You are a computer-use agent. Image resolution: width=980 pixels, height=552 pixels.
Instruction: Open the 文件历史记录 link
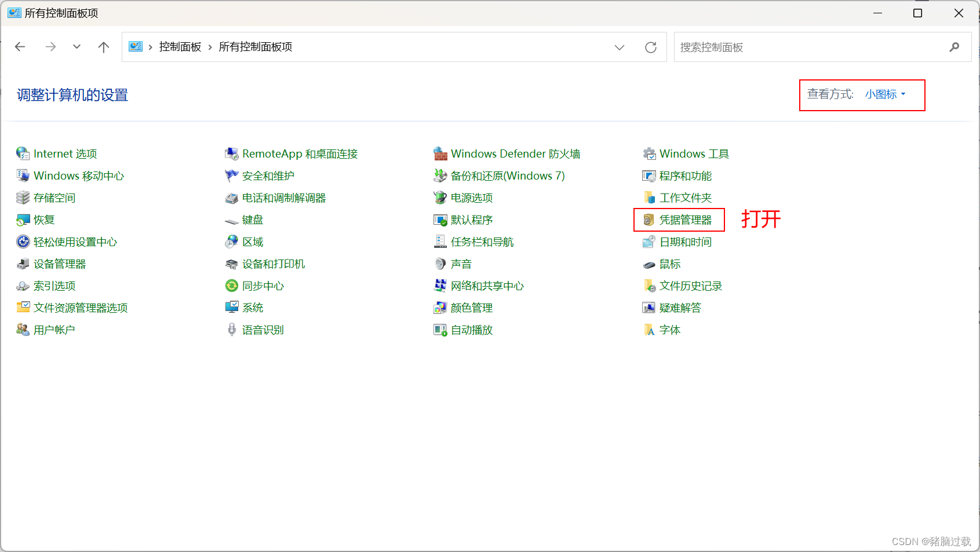tap(691, 286)
